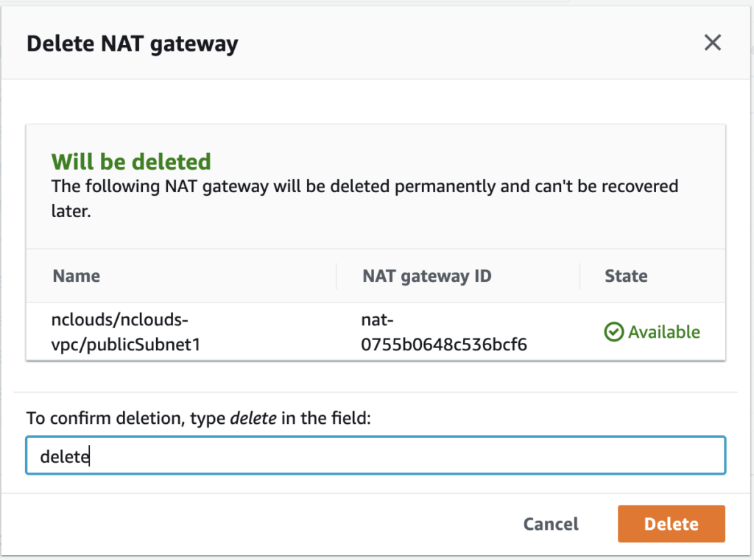Close the Delete NAT gateway dialog
The image size is (754, 560).
pos(713,43)
